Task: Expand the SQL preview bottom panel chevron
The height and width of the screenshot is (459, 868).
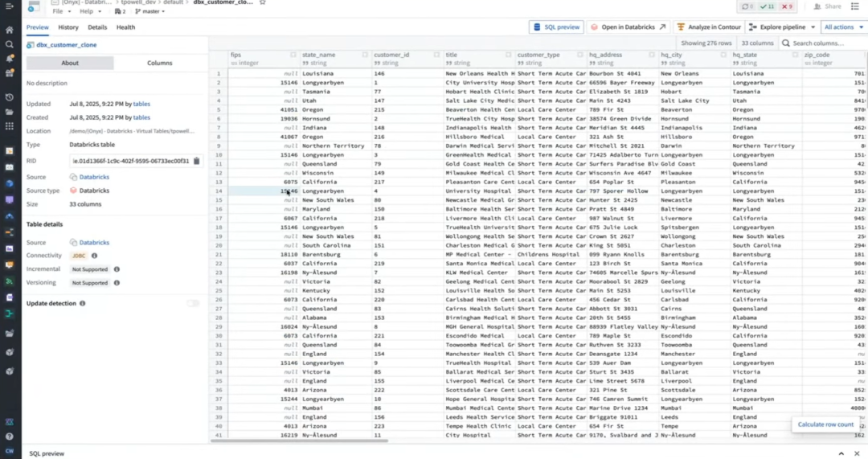Action: pyautogui.click(x=841, y=453)
